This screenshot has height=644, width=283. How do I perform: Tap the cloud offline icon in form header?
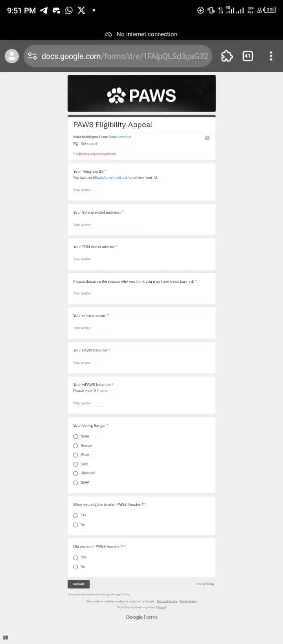tap(207, 138)
